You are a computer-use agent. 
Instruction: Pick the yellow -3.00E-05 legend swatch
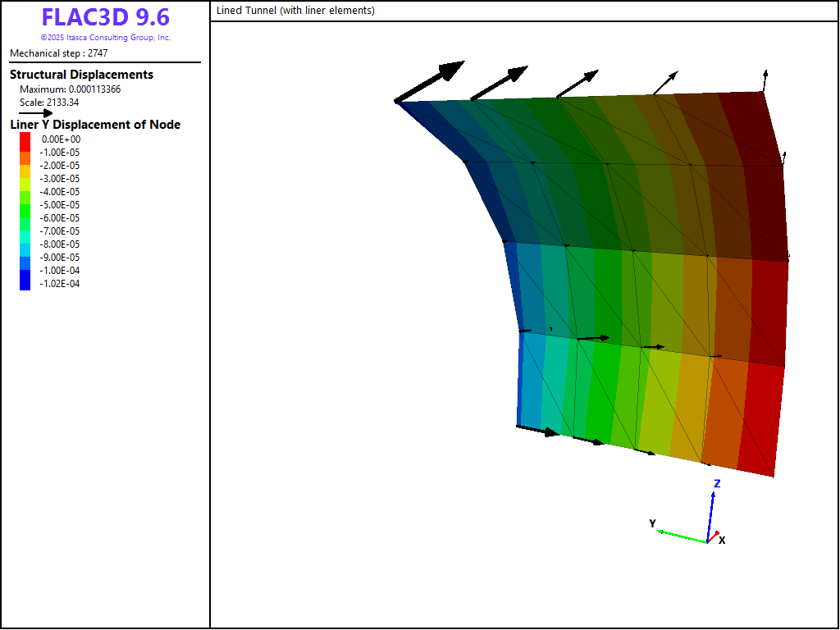[25, 179]
